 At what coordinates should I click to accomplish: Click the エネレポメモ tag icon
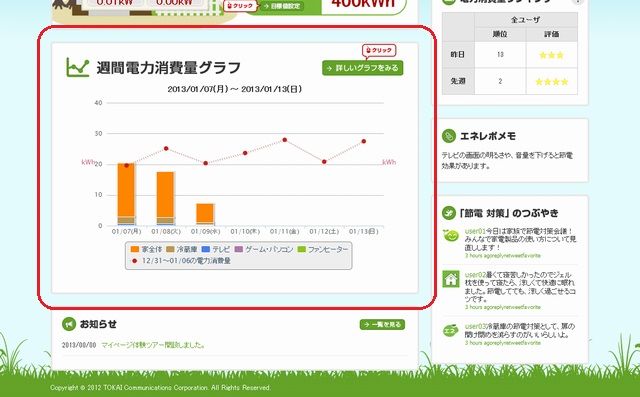[449, 136]
